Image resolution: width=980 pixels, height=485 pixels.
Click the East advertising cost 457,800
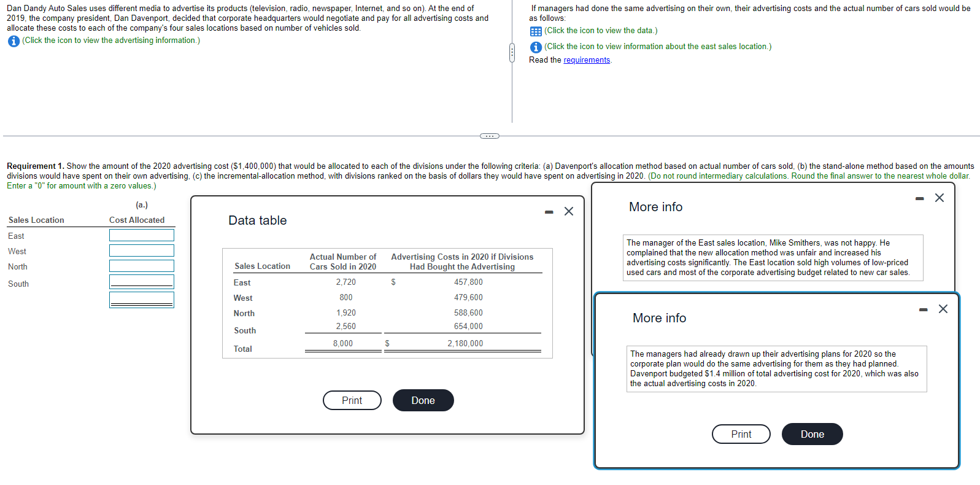(468, 282)
